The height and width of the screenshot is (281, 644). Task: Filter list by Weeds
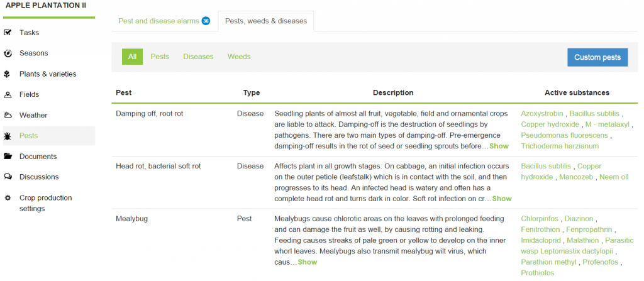[x=239, y=57]
